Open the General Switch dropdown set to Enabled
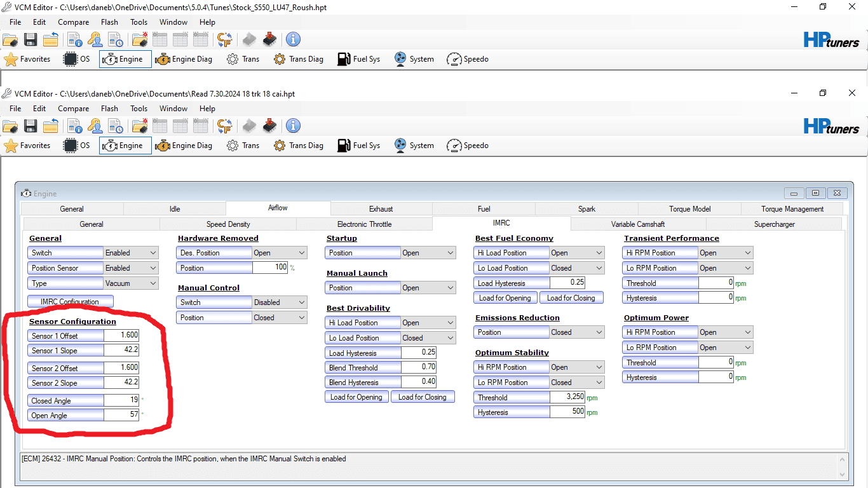This screenshot has width=868, height=488. coord(131,253)
